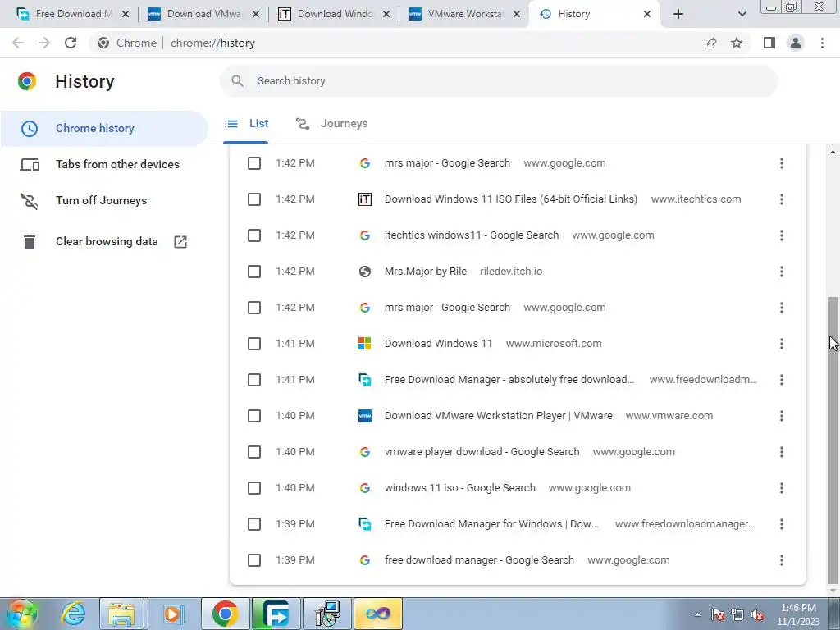Select the List tab
Screen dimensions: 840x630
point(246,124)
